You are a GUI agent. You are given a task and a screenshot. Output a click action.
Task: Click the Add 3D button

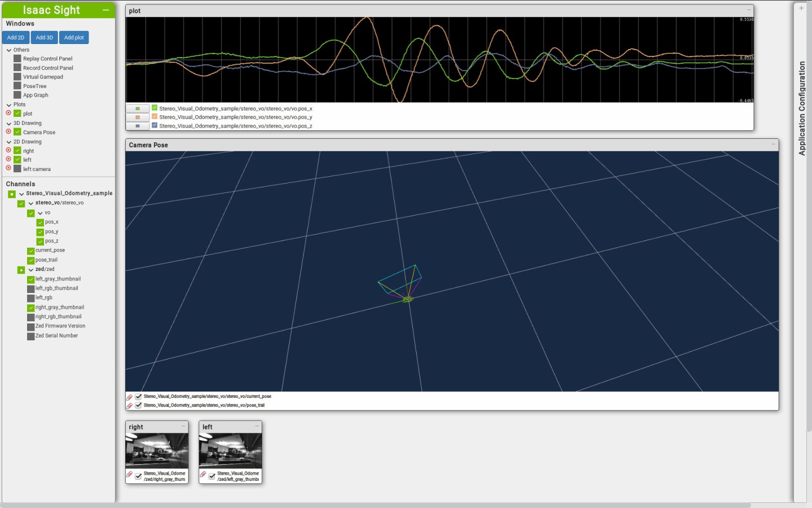(x=44, y=38)
